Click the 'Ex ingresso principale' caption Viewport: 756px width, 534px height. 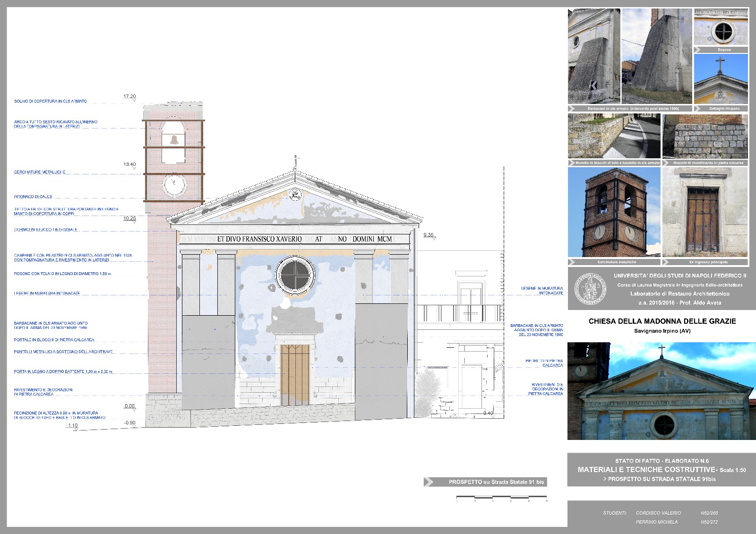coord(708,262)
